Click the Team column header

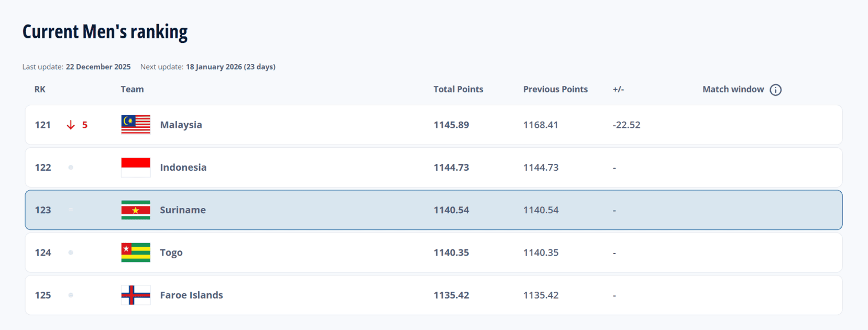point(132,89)
